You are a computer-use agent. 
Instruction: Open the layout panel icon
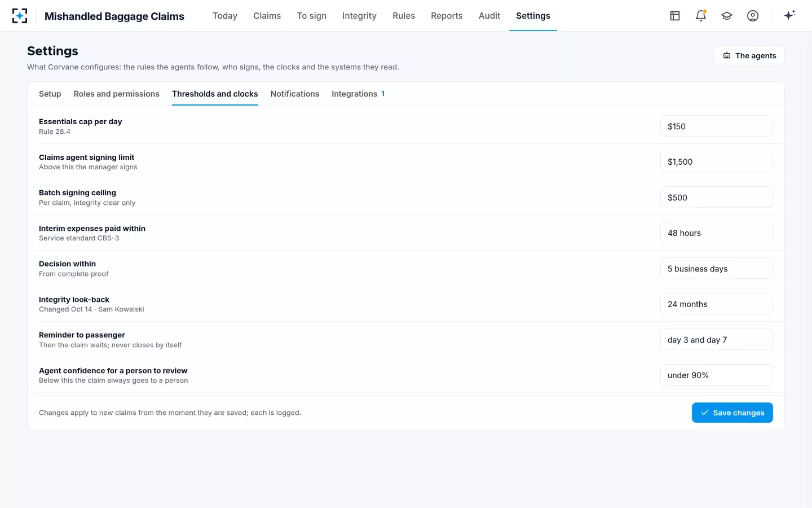point(675,16)
